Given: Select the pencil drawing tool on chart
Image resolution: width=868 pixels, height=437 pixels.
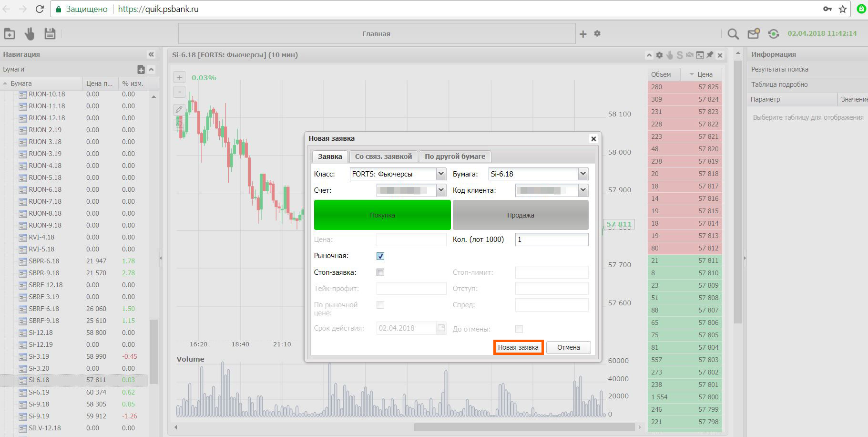Looking at the screenshot, I should click(179, 110).
